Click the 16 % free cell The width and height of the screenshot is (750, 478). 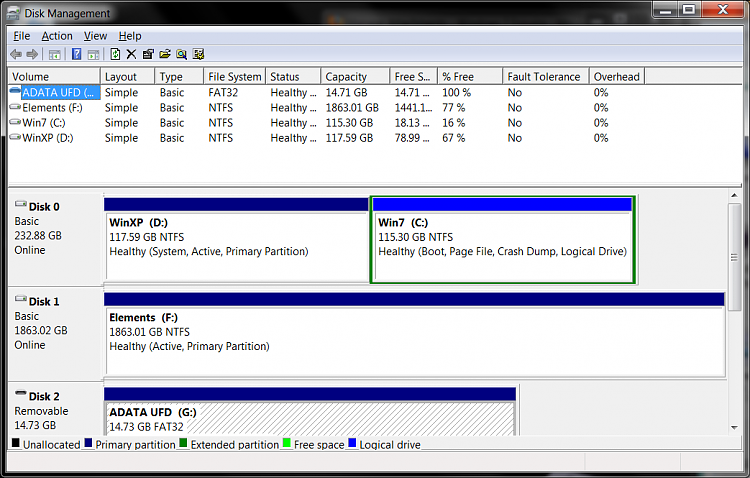point(453,123)
